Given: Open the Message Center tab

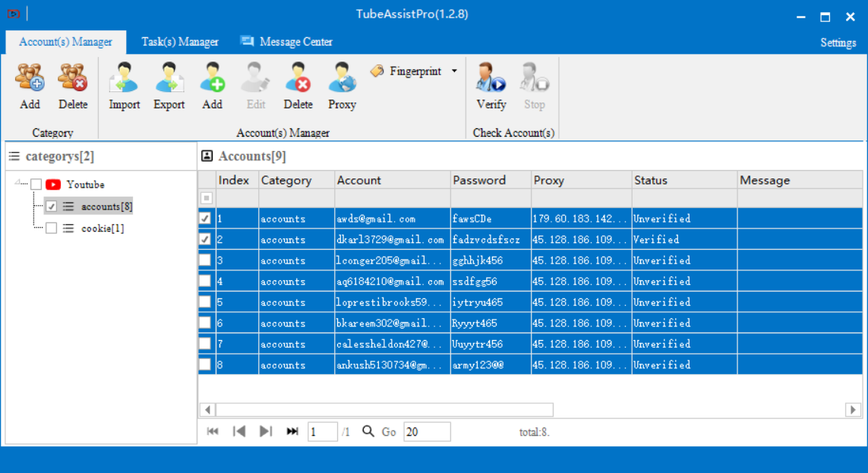Looking at the screenshot, I should pyautogui.click(x=287, y=42).
